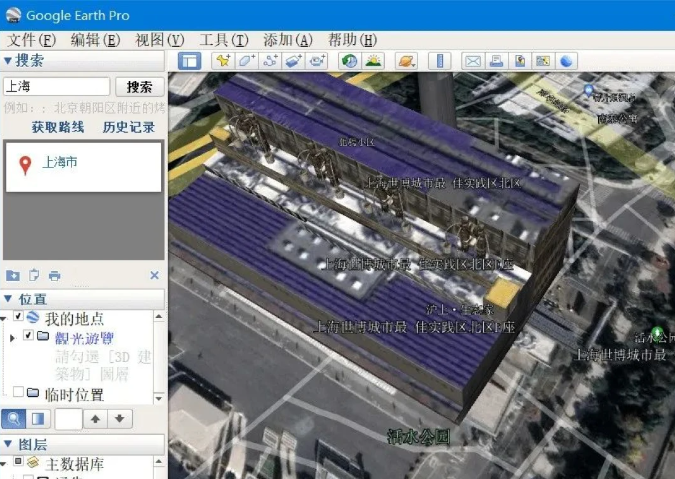Clear search results with X icon
The width and height of the screenshot is (675, 479).
[x=155, y=275]
